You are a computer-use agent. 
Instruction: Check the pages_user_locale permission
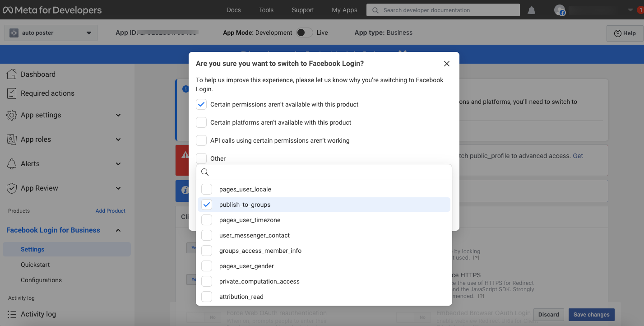207,189
